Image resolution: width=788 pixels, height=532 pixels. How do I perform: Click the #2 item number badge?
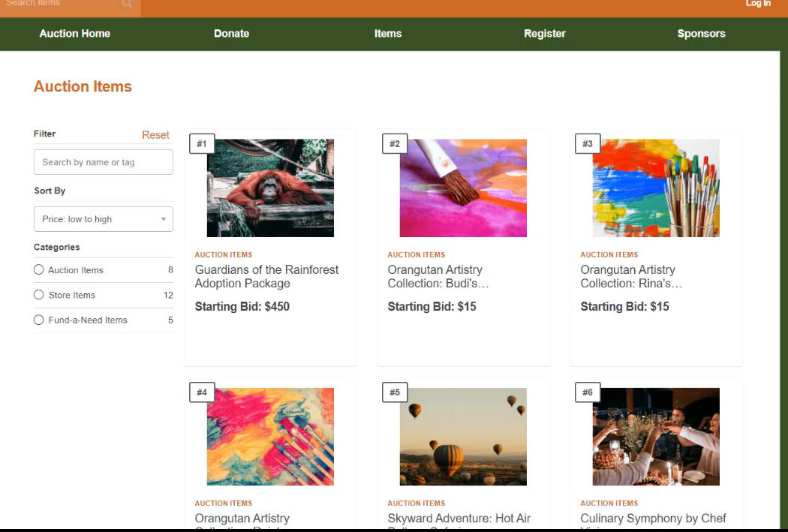pos(395,143)
